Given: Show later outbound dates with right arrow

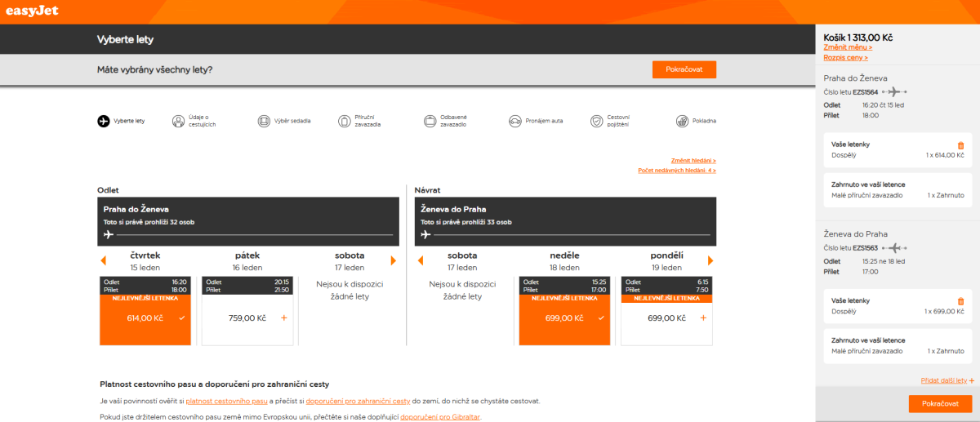Looking at the screenshot, I should tap(393, 261).
